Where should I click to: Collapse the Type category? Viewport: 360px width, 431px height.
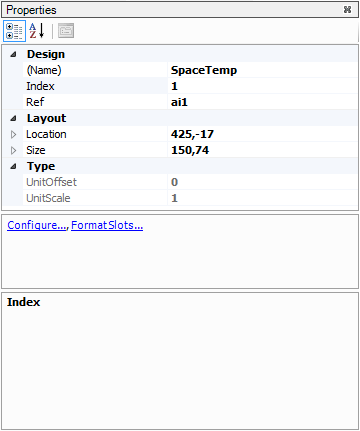[13, 166]
